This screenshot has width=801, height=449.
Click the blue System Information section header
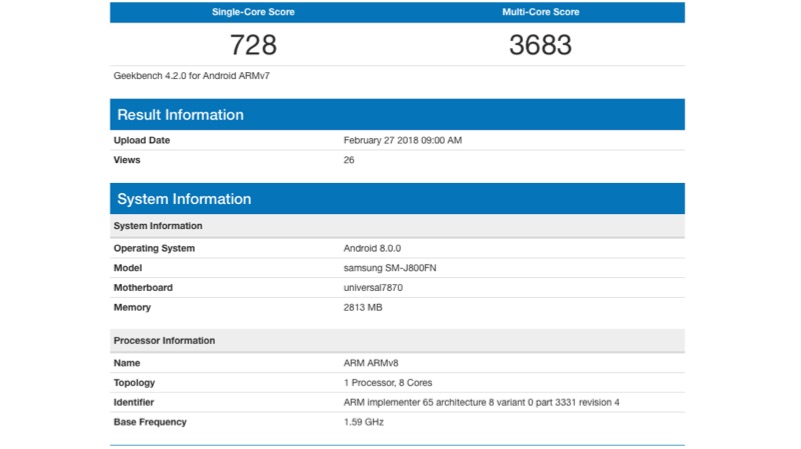pyautogui.click(x=184, y=198)
